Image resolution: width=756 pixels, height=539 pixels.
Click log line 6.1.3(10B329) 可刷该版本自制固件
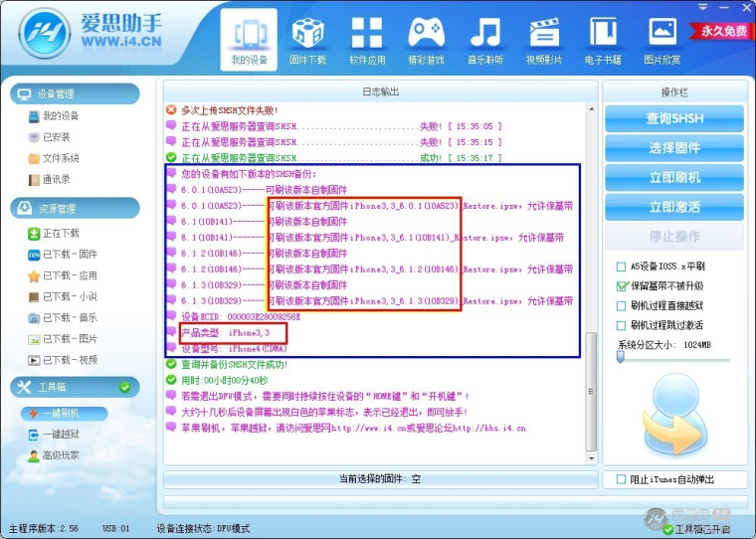tap(265, 285)
